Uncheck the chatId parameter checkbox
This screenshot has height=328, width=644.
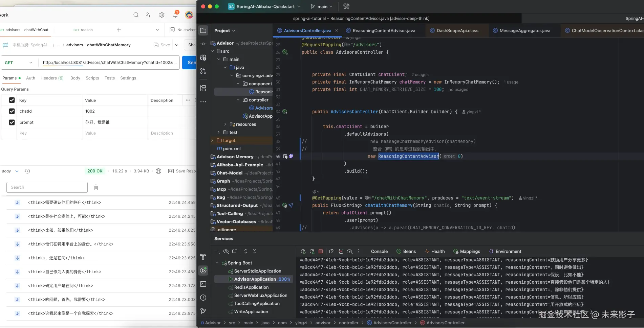tap(12, 111)
